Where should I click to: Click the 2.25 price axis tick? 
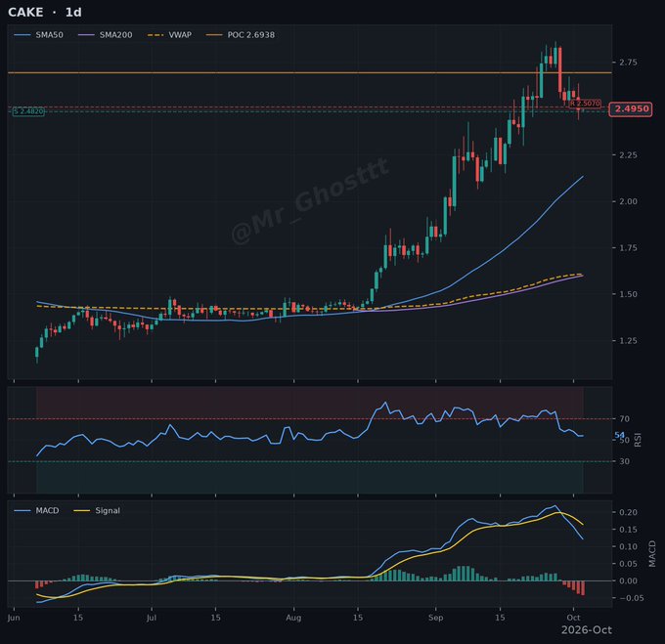tap(628, 155)
